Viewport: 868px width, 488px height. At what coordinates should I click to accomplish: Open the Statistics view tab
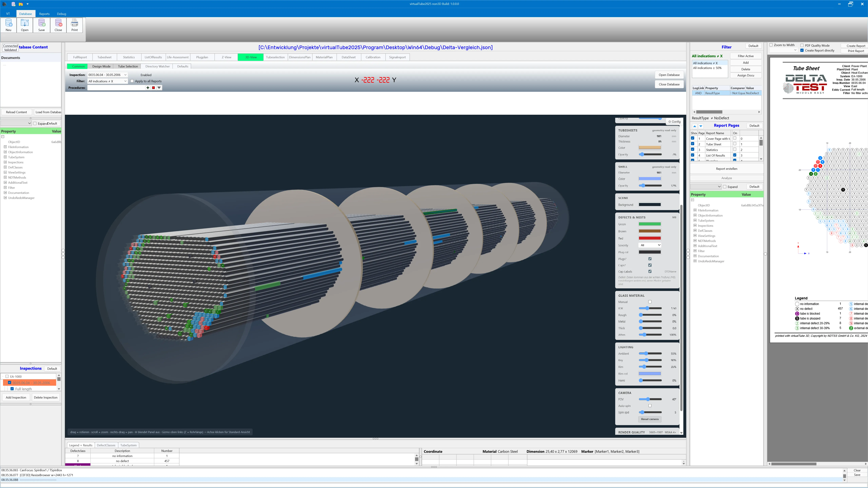point(129,57)
